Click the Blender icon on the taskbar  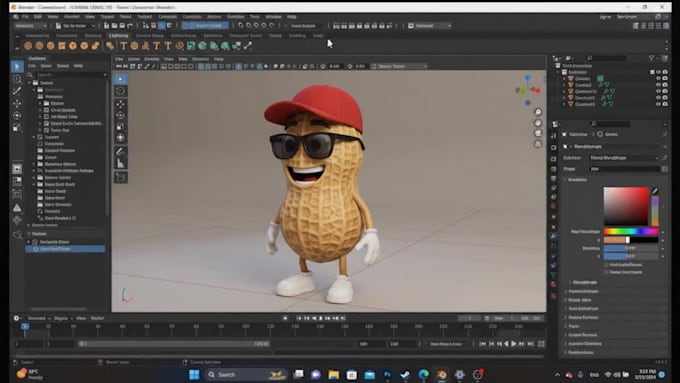click(x=441, y=374)
